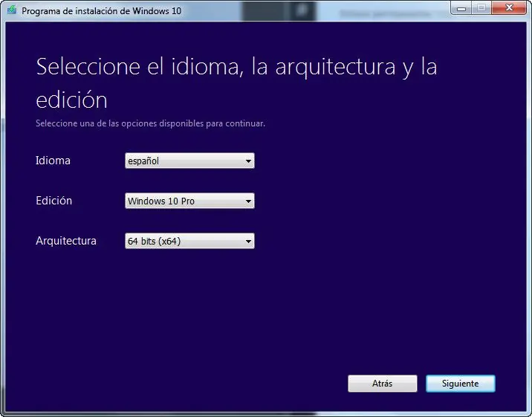Go back with the Atrás button
Screen dimensions: 532x417
click(383, 384)
